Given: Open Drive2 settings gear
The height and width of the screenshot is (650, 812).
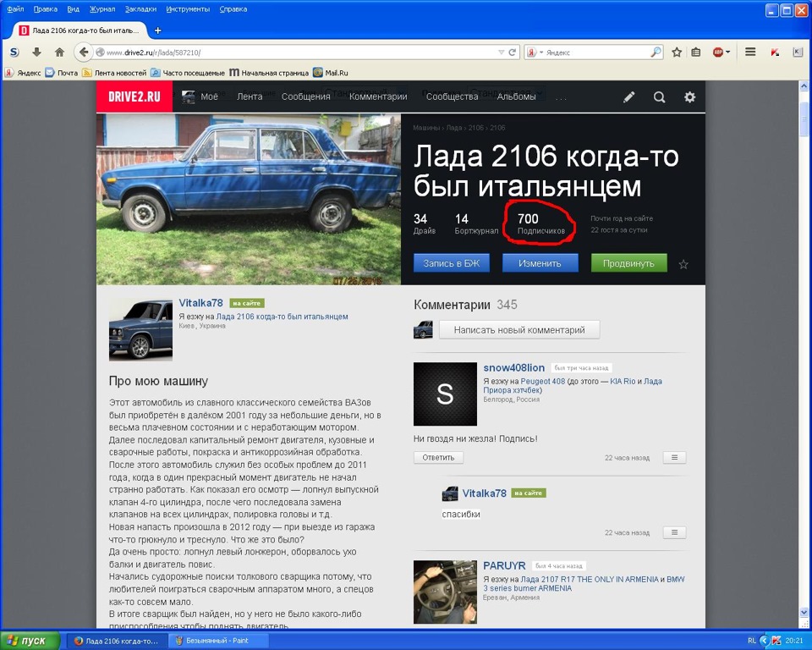Looking at the screenshot, I should [x=689, y=97].
